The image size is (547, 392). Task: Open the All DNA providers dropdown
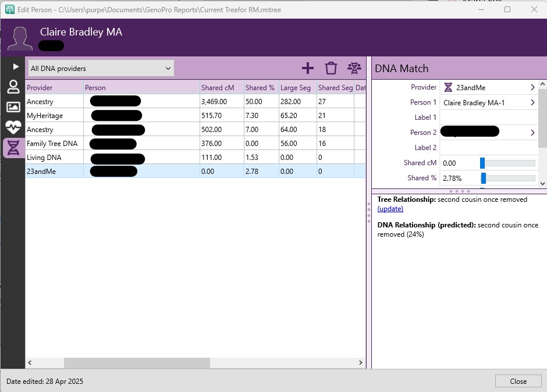pos(101,69)
